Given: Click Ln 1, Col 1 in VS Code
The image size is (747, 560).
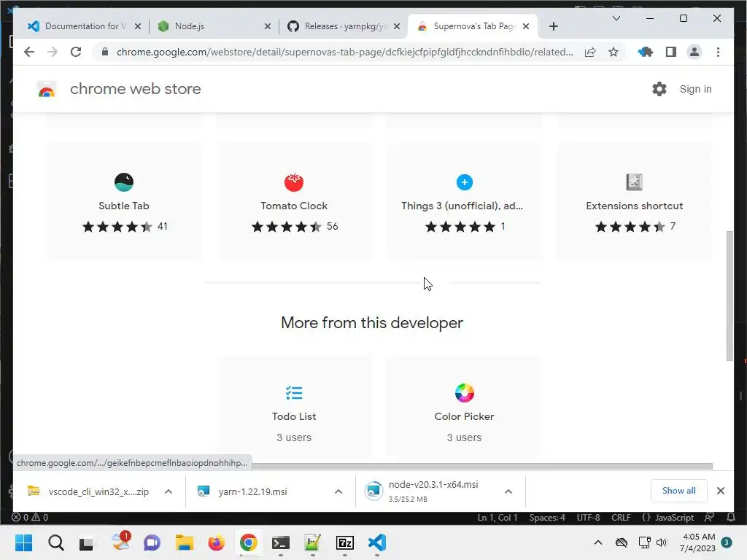Looking at the screenshot, I should [498, 517].
